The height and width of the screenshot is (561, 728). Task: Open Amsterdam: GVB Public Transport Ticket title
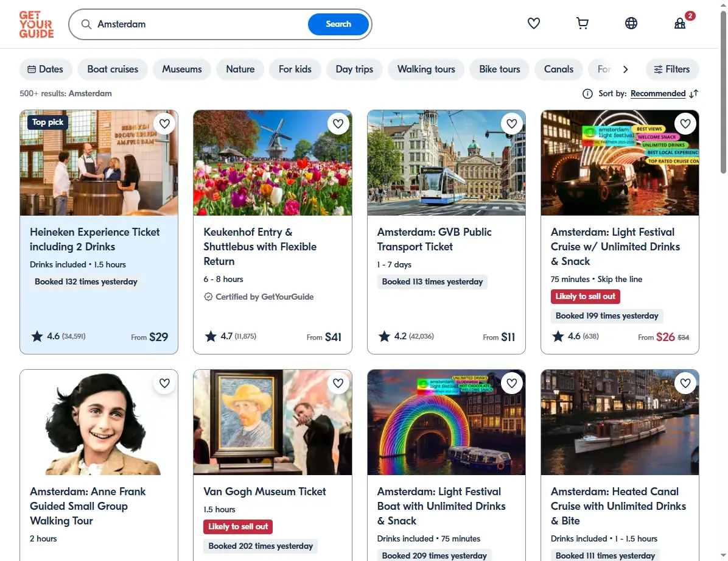point(434,239)
